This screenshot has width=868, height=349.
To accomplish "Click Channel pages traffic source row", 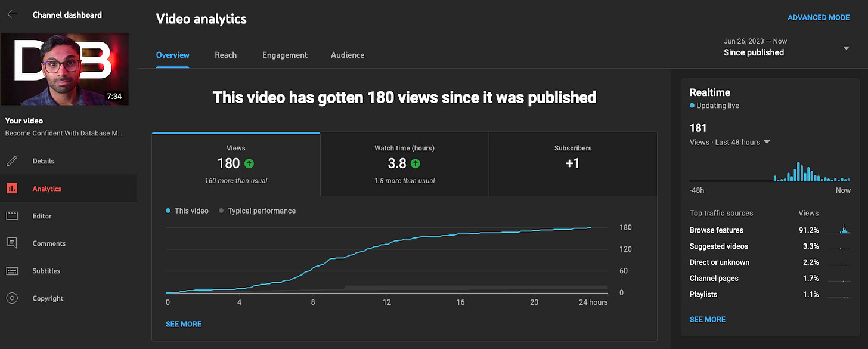I will click(770, 278).
